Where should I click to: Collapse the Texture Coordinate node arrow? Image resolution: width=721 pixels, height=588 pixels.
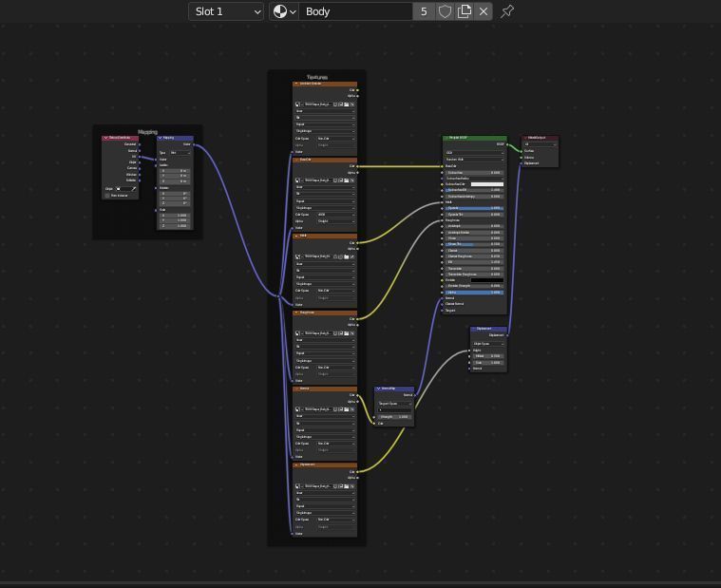pos(105,138)
